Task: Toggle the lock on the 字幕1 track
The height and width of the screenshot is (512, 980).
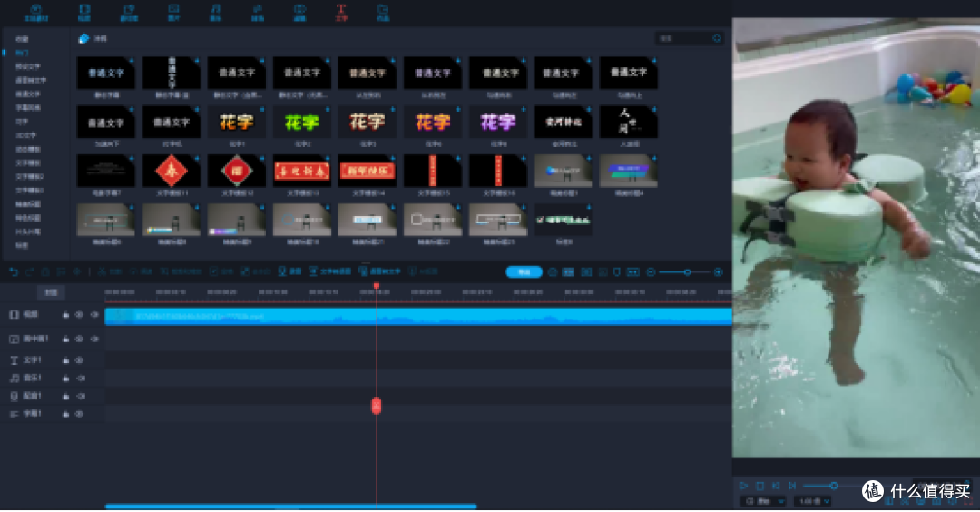Action: coord(65,414)
